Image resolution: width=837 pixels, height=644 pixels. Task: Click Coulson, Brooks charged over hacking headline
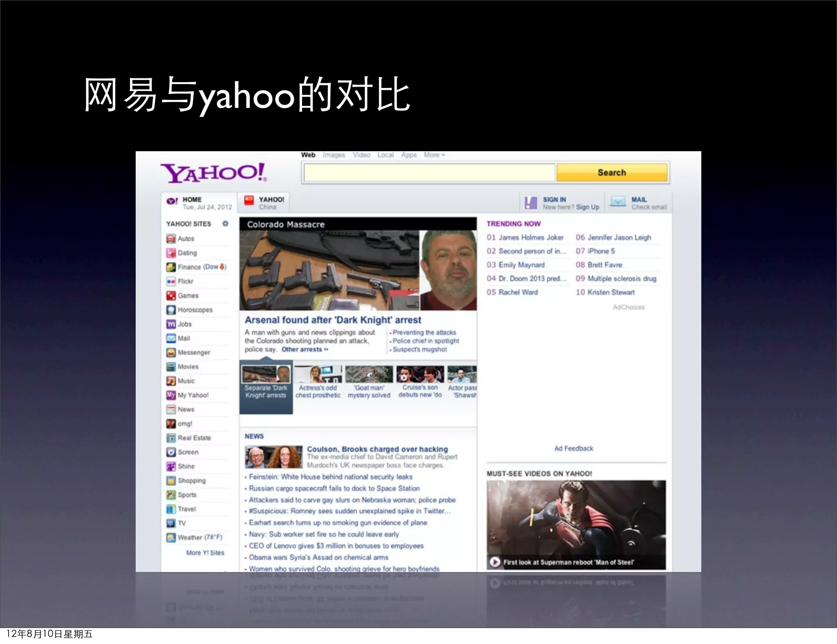(x=377, y=449)
